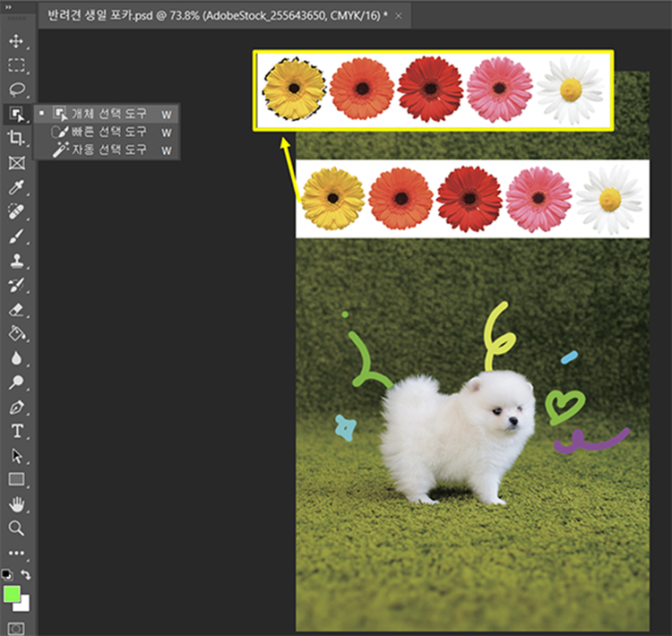Select the Clone Stamp tool

click(16, 261)
